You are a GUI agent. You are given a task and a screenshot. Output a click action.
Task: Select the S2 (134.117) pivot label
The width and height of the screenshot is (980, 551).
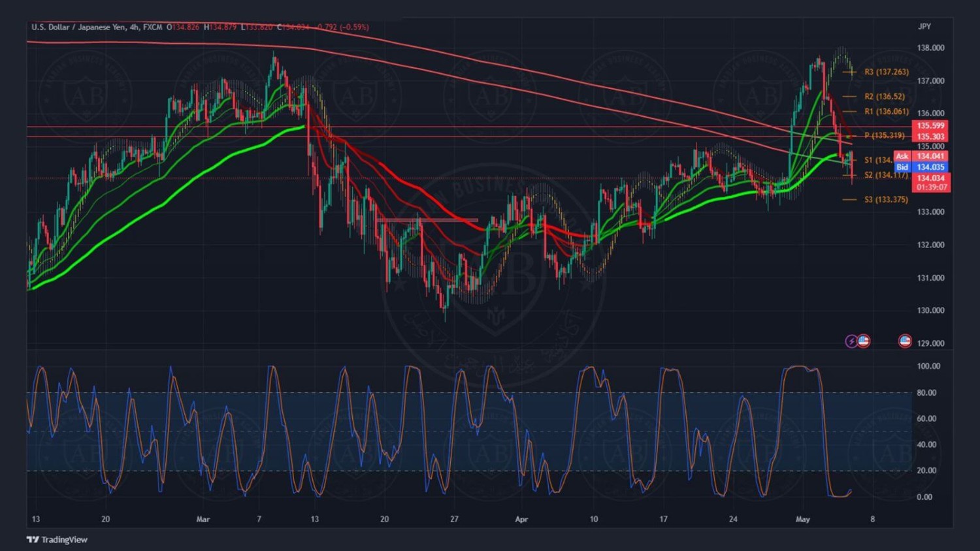tap(886, 175)
